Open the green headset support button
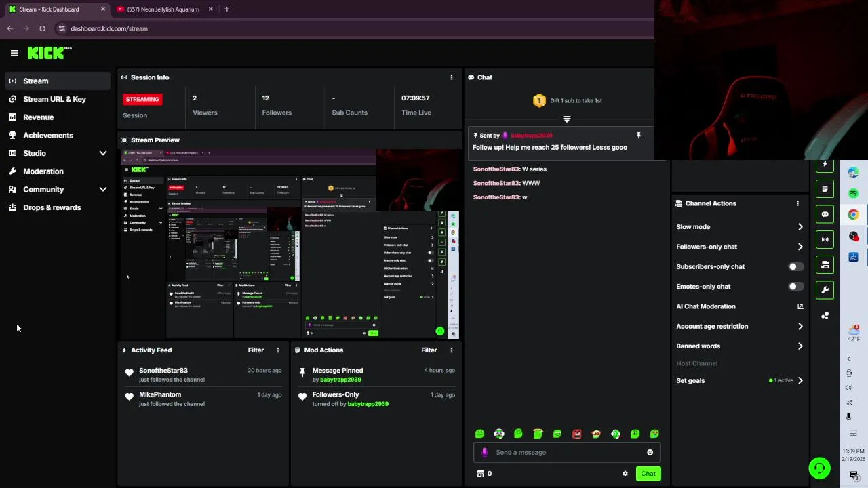The width and height of the screenshot is (868, 488). click(x=819, y=468)
